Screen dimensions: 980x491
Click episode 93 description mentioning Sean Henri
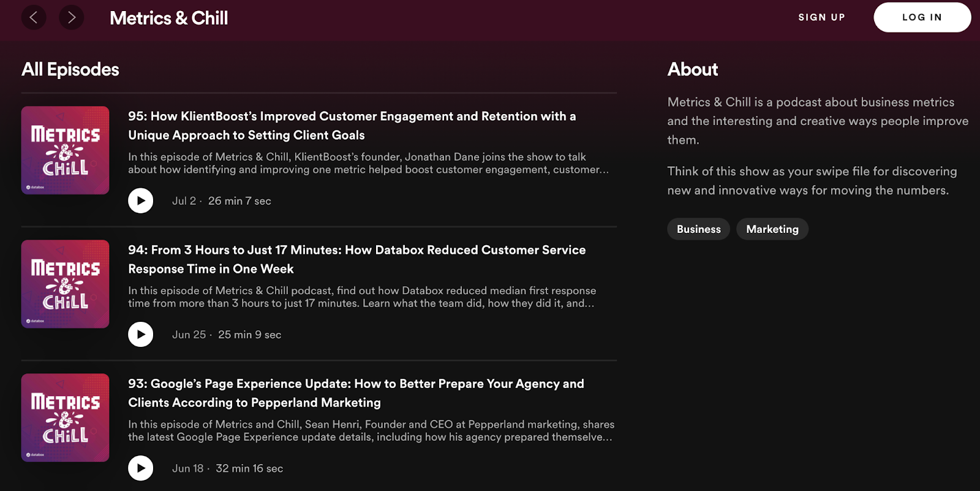[x=371, y=430]
